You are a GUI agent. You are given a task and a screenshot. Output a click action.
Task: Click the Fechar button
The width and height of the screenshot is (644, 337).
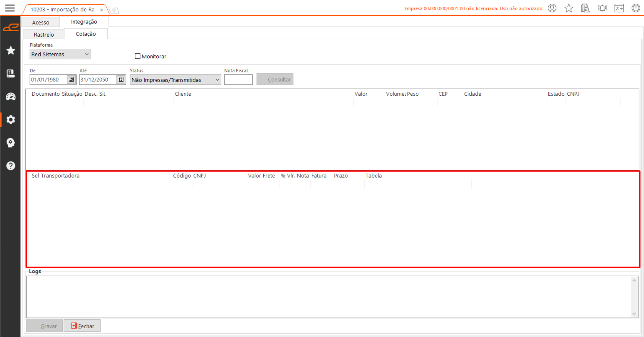click(82, 326)
